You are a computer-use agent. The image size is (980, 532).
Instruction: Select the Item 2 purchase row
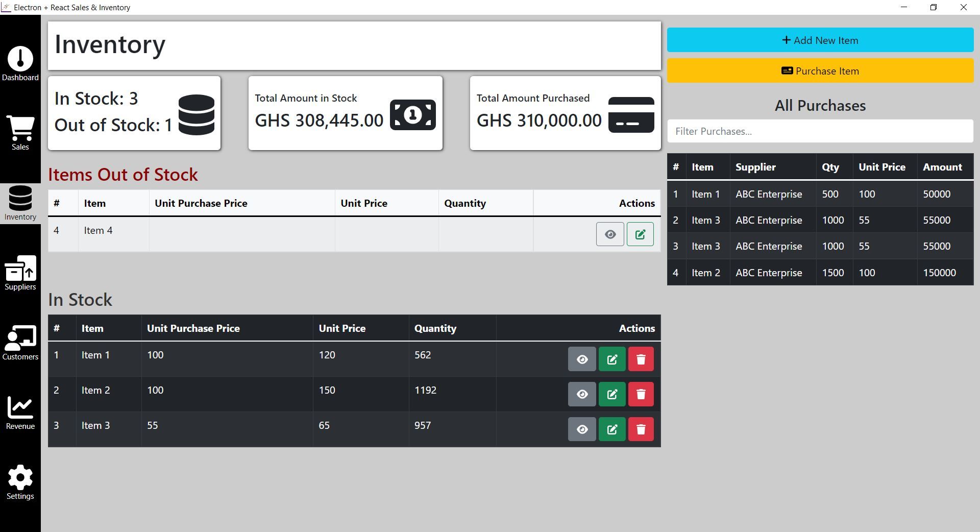pyautogui.click(x=820, y=273)
